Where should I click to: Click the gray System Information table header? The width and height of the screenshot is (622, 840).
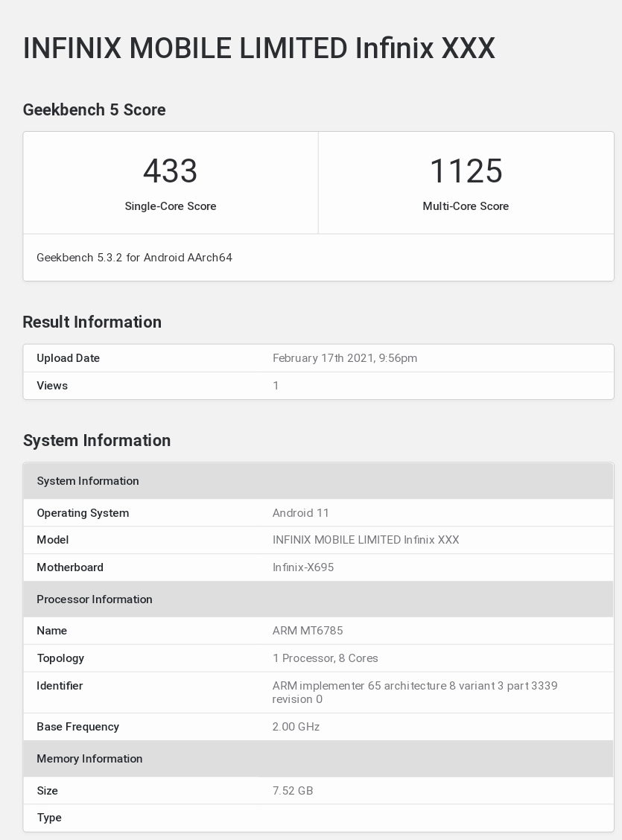(318, 481)
